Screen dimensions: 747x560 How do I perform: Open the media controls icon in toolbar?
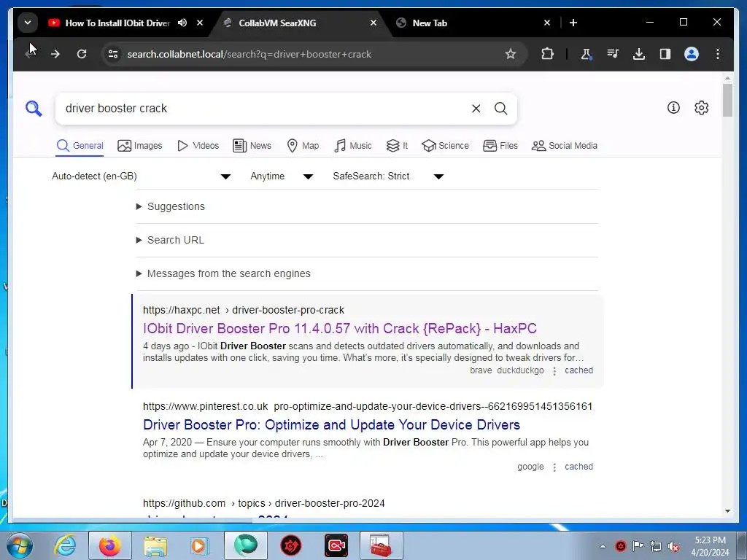tap(613, 54)
